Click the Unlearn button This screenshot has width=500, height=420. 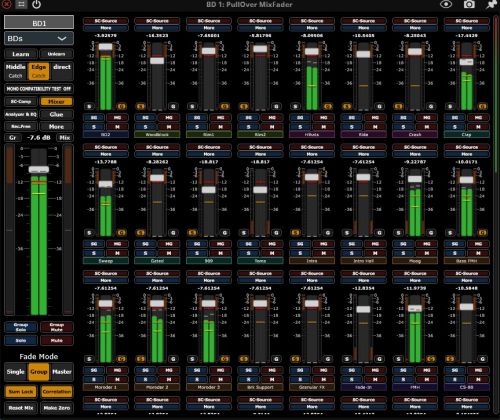click(x=56, y=54)
